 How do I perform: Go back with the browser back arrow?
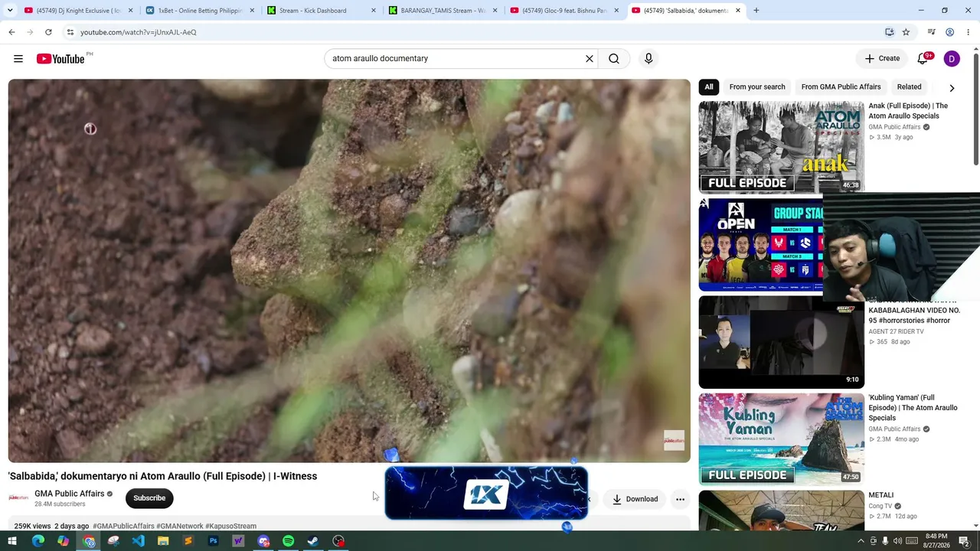tap(11, 32)
